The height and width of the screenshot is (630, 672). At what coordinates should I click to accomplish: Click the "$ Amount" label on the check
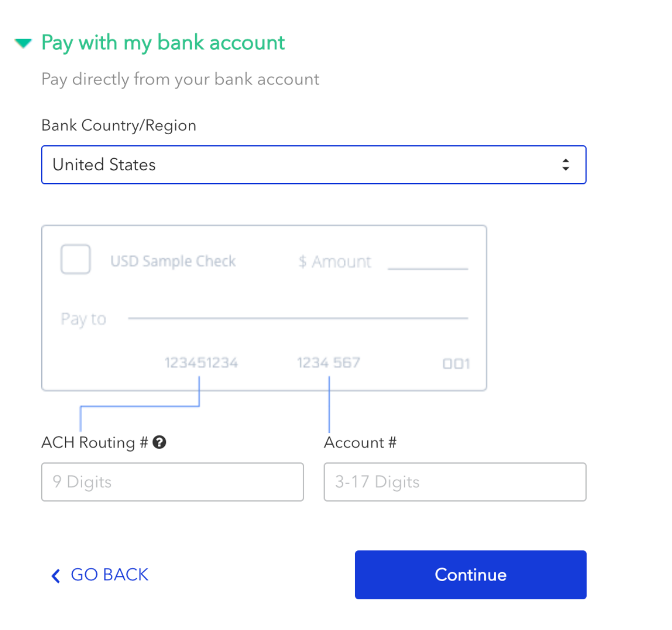335,262
